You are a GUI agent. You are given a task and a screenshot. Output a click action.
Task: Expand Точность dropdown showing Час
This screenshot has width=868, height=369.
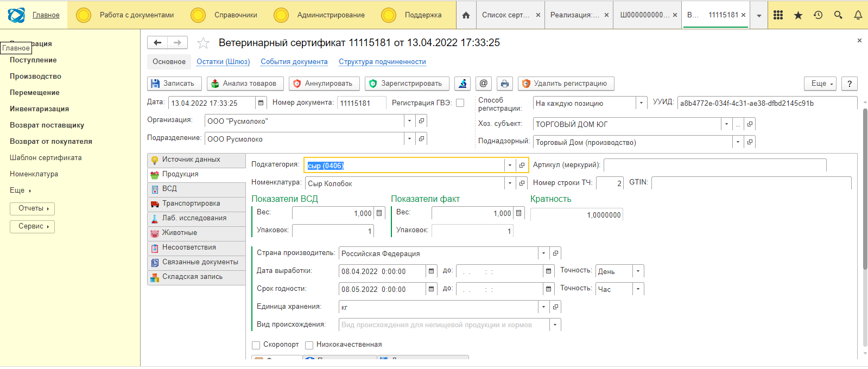[x=638, y=289]
